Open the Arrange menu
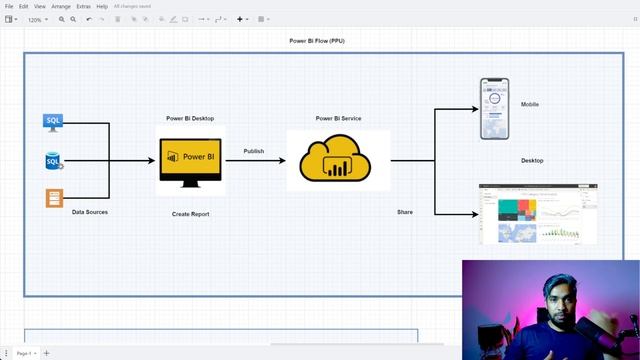Screen dimensions: 640x360 point(61,7)
